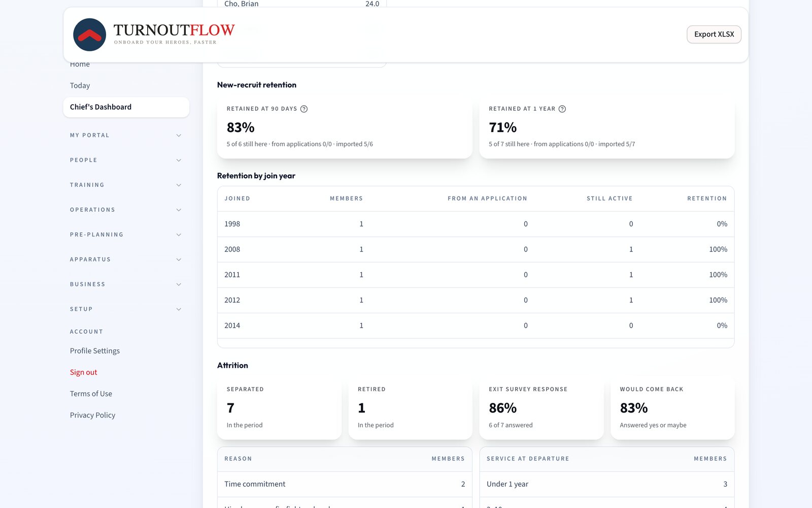Click the 2014 join year cell
The height and width of the screenshot is (508, 812).
click(232, 326)
